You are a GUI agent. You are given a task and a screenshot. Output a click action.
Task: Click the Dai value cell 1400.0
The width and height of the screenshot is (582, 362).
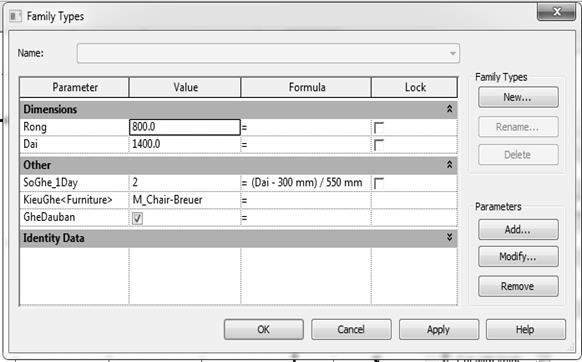(x=185, y=144)
